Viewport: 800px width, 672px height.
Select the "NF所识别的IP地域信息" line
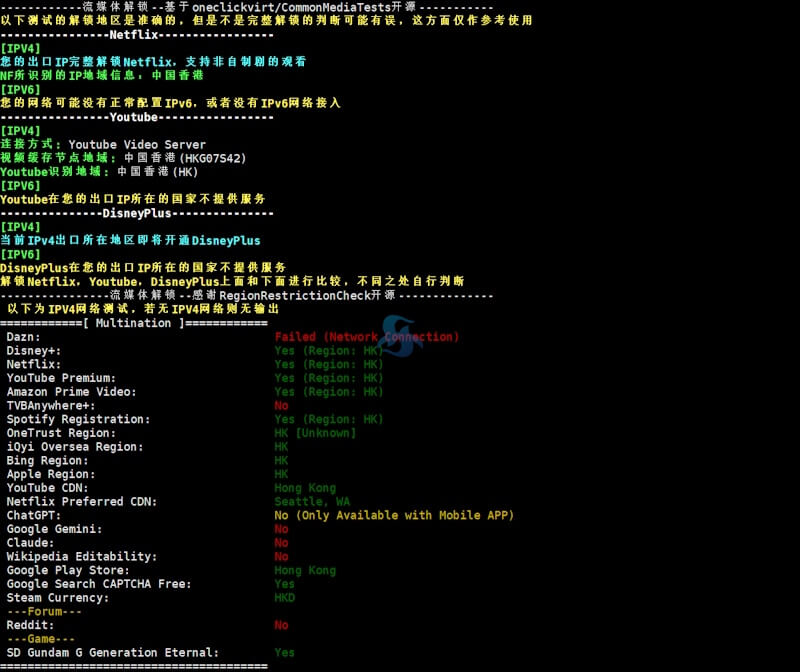102,76
